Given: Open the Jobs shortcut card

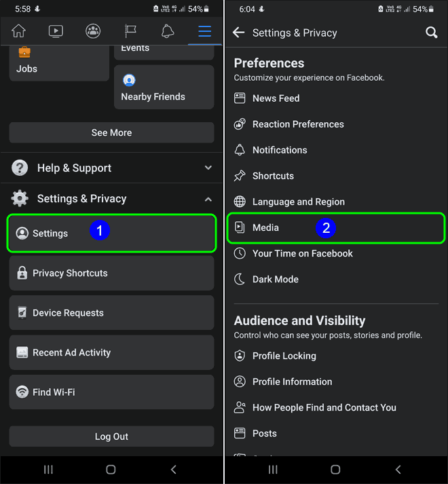Looking at the screenshot, I should tap(59, 63).
